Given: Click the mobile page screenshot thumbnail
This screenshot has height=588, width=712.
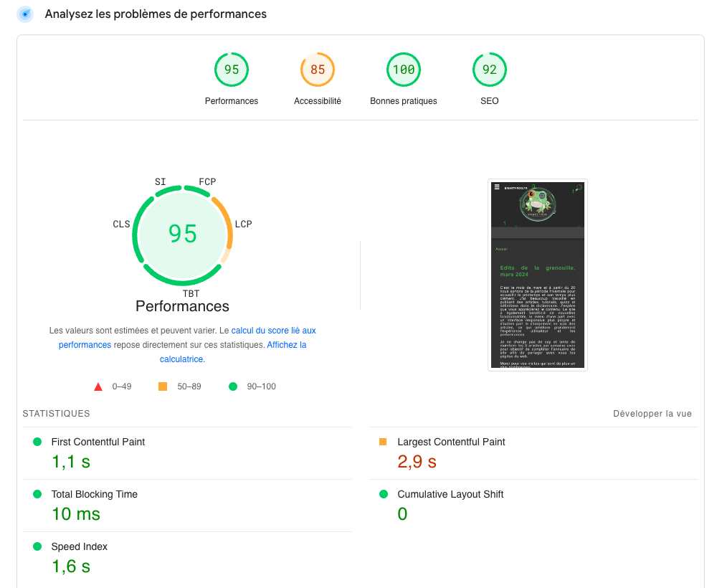Looking at the screenshot, I should click(x=538, y=275).
